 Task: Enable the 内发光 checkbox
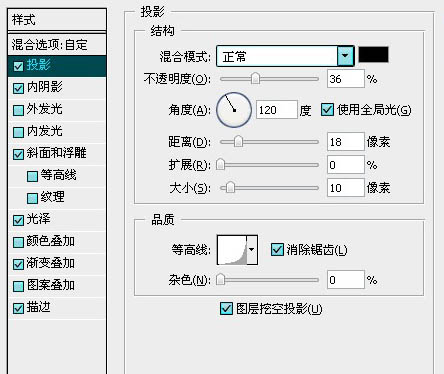18,132
